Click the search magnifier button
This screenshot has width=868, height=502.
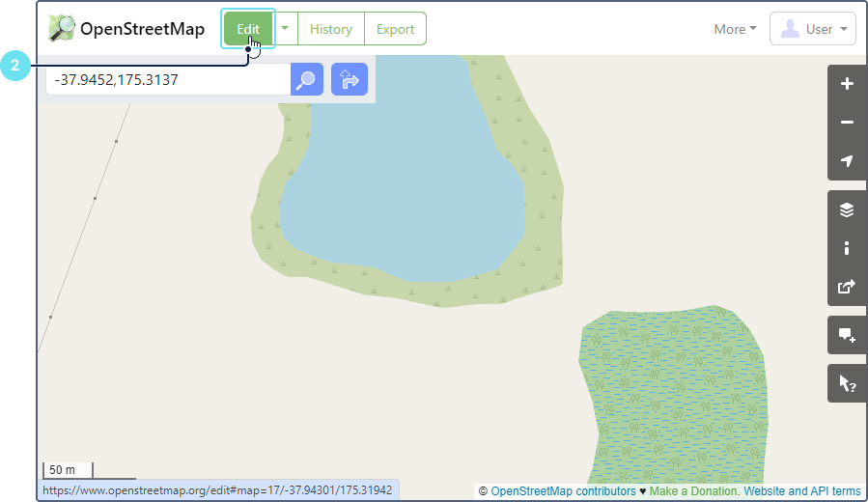pyautogui.click(x=307, y=80)
